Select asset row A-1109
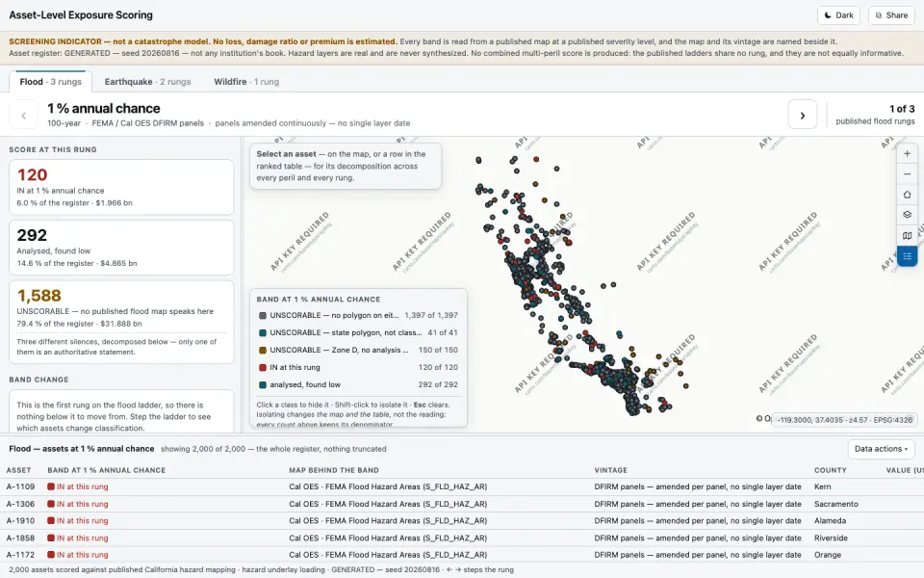Viewport: 924px width, 578px height. [462, 486]
